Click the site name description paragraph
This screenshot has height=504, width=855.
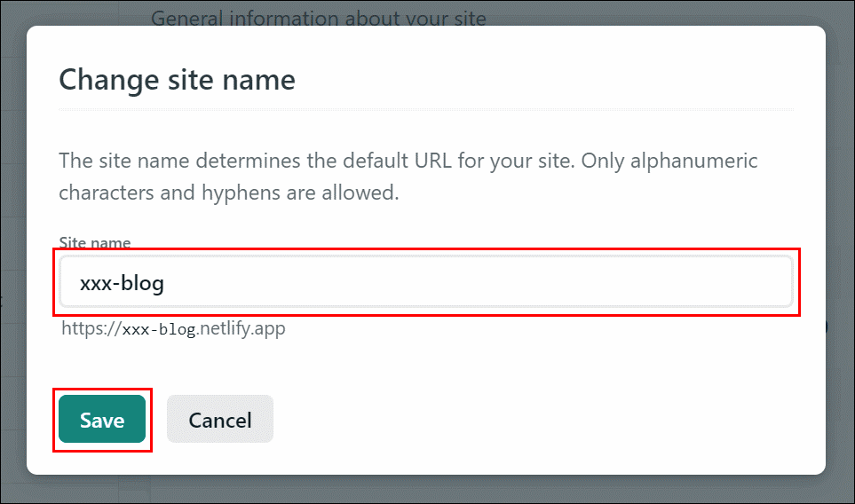[x=408, y=177]
